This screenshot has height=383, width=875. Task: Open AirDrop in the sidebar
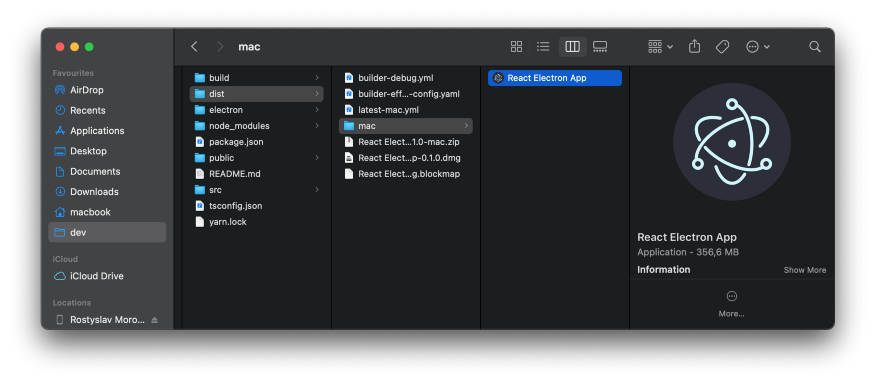click(x=107, y=90)
